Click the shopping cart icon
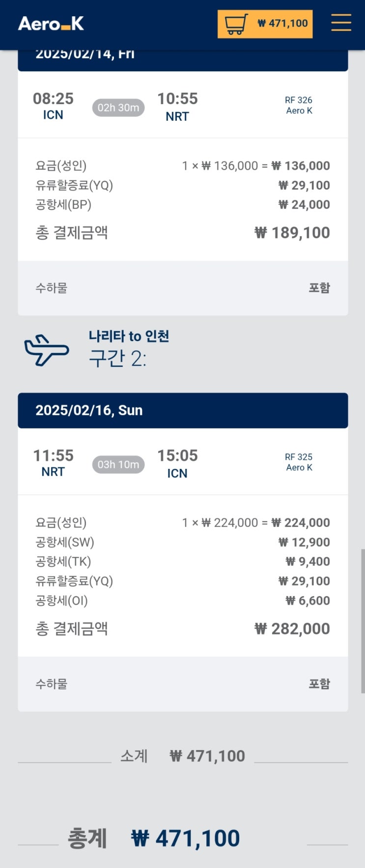This screenshot has height=868, width=365. 236,24
